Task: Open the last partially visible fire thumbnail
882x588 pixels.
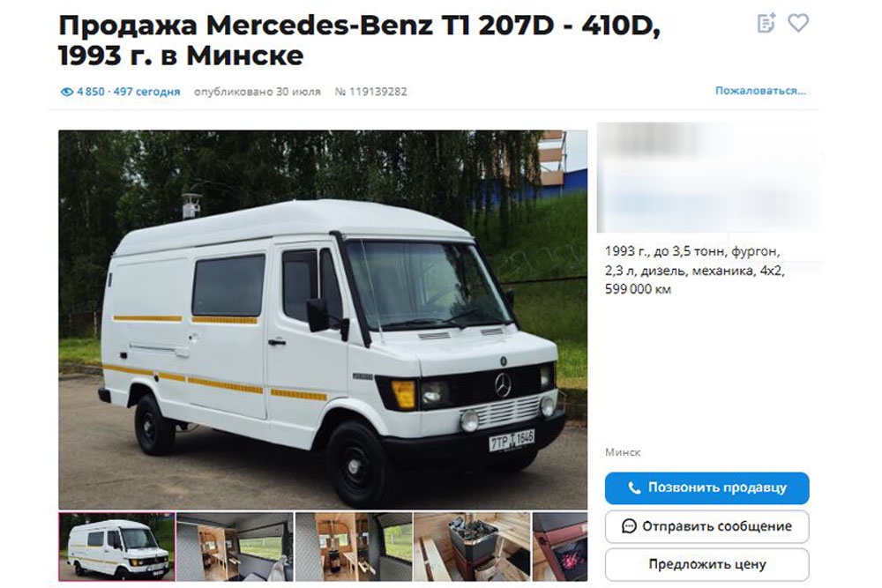Action: (x=560, y=547)
